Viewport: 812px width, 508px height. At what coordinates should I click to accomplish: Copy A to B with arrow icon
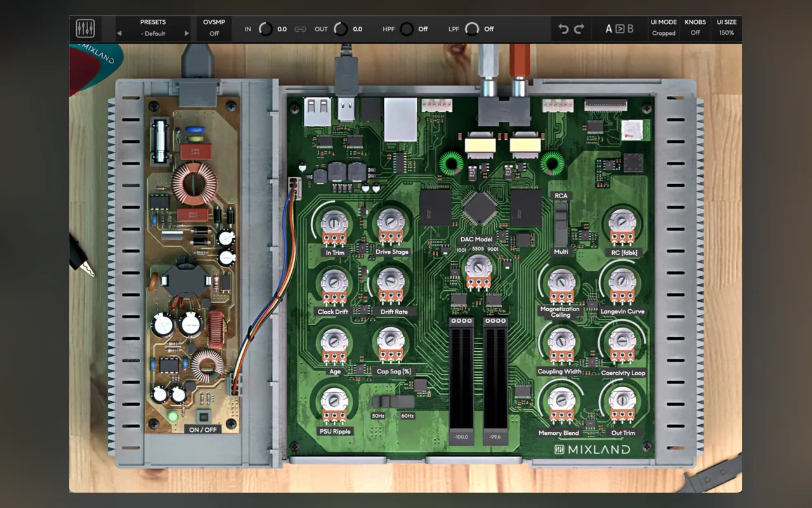tap(620, 29)
